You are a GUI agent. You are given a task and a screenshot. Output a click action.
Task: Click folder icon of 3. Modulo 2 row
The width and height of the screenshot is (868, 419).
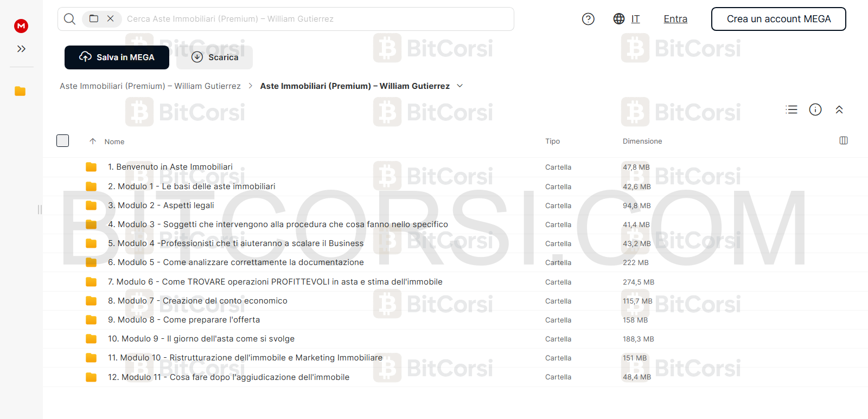point(91,205)
